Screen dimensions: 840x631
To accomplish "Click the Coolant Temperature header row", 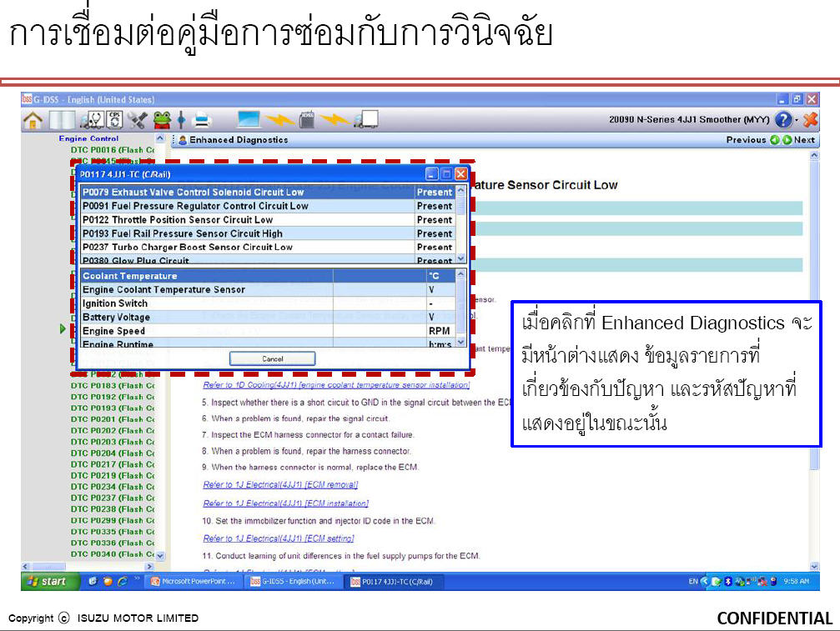I will (x=268, y=276).
